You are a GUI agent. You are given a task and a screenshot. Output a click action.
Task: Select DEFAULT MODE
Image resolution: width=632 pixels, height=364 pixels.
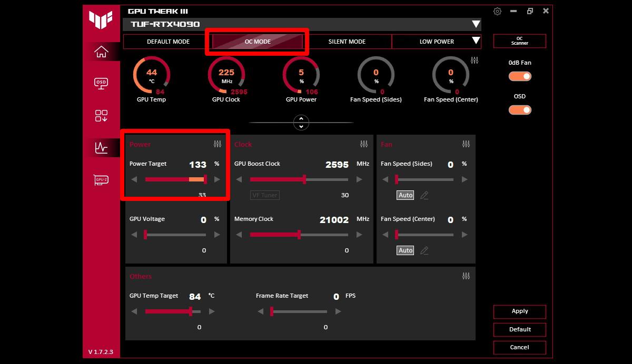click(x=169, y=42)
